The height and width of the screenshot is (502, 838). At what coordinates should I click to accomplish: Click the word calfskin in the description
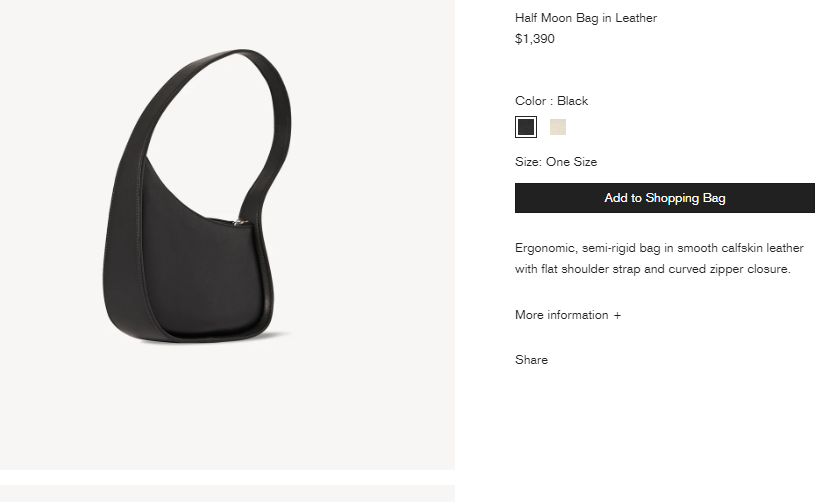pos(742,248)
